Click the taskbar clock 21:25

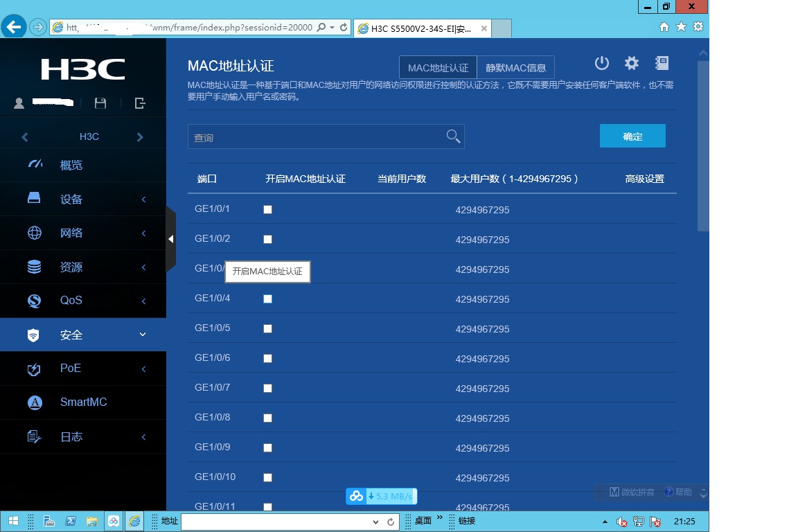click(x=684, y=522)
